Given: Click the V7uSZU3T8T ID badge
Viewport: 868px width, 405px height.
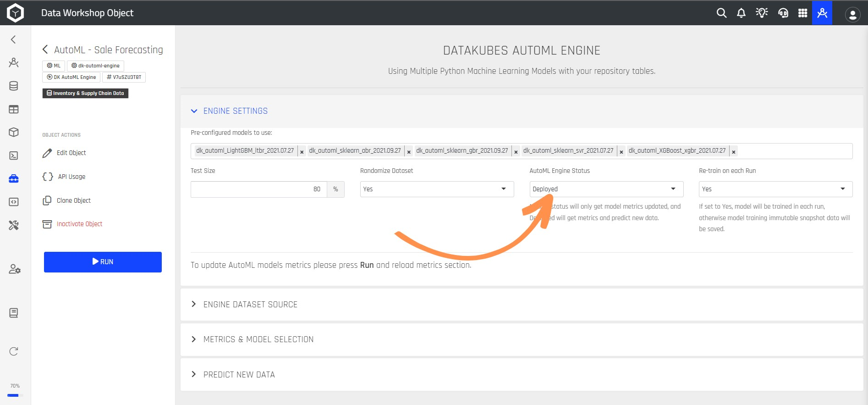Looking at the screenshot, I should pos(124,77).
